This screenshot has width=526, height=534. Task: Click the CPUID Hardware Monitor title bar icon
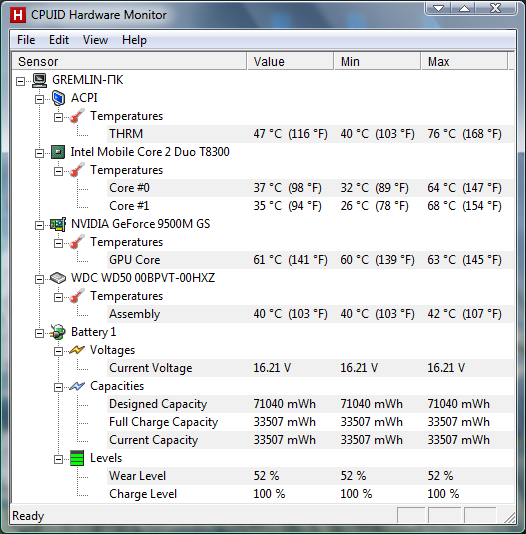pyautogui.click(x=18, y=15)
